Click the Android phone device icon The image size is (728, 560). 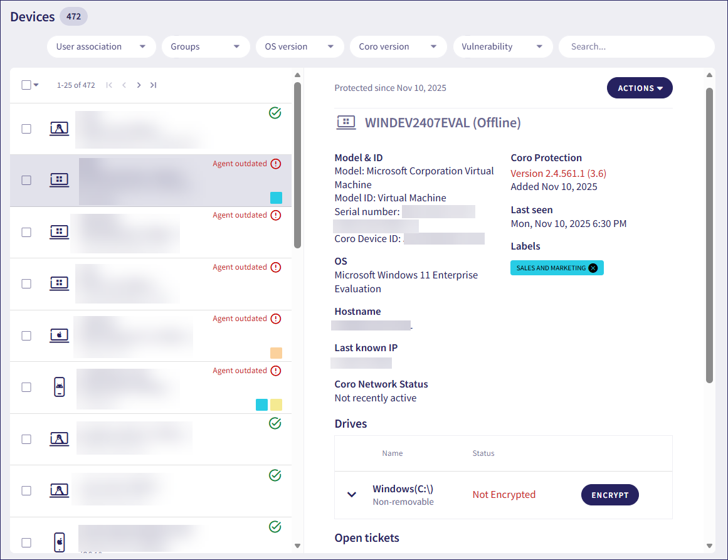59,387
